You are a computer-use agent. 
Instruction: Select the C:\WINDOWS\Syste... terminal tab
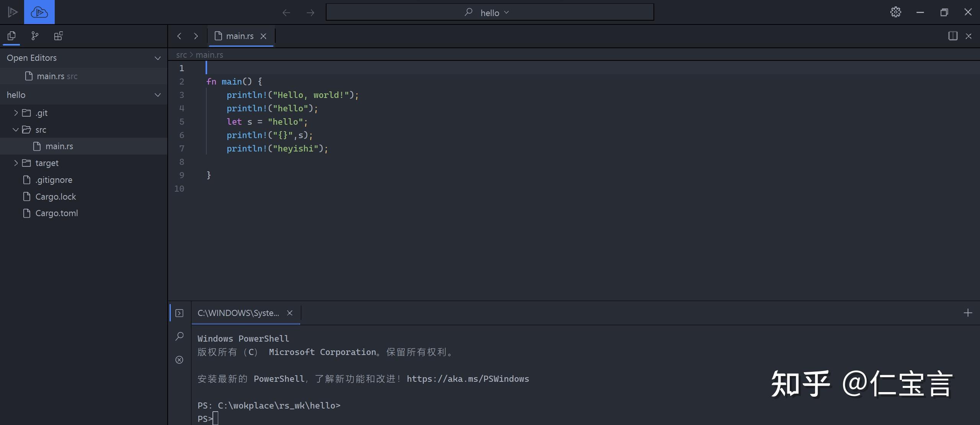point(238,313)
